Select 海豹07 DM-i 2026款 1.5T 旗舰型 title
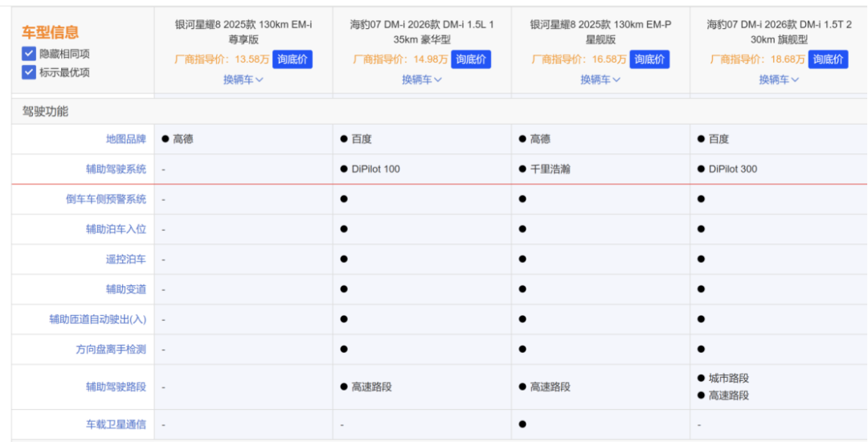The height and width of the screenshot is (442, 868). (x=779, y=32)
